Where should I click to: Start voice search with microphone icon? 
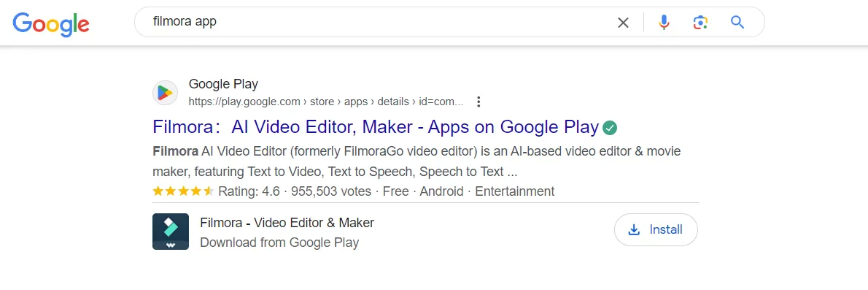click(x=664, y=22)
